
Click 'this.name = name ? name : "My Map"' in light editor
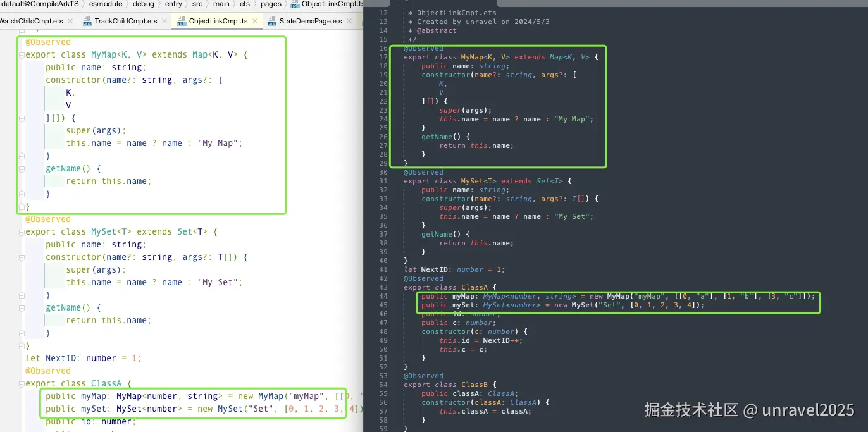154,143
